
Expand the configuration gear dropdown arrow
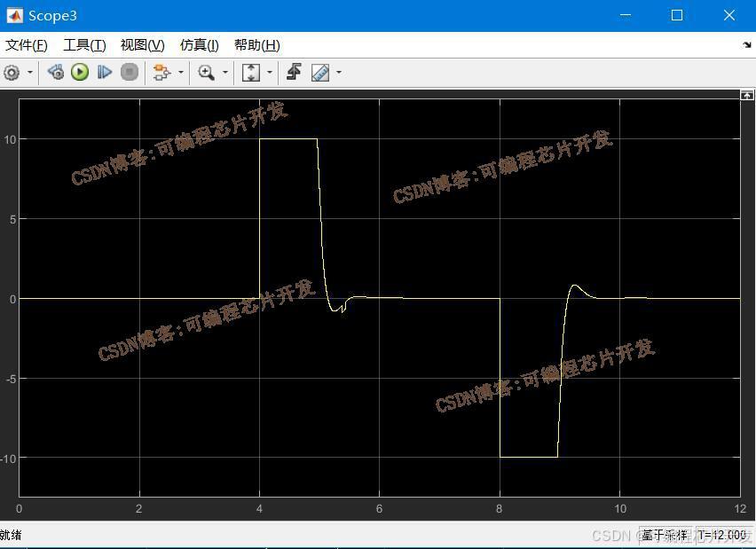pyautogui.click(x=30, y=73)
